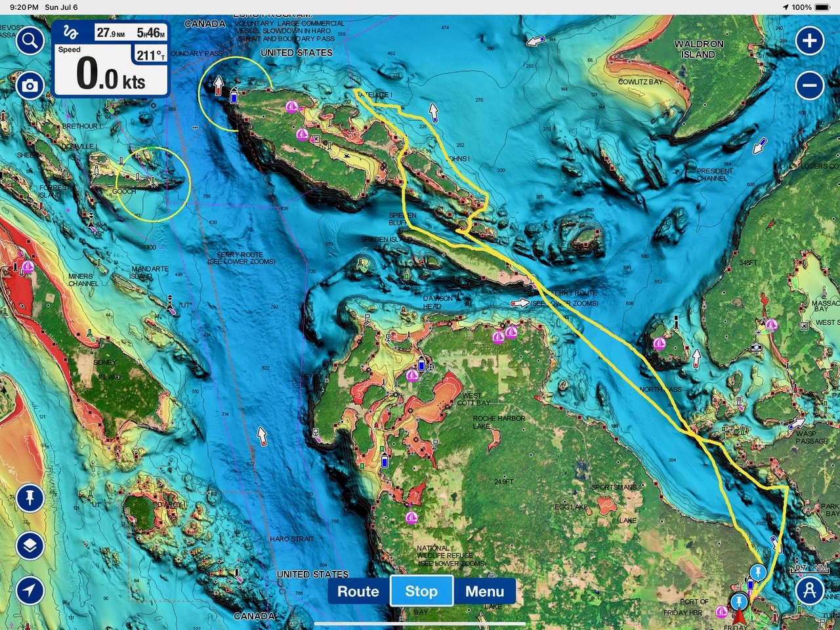Tap blue fuel marker above West Cott Bay
Image resolution: width=840 pixels, height=630 pixels.
pos(421,365)
